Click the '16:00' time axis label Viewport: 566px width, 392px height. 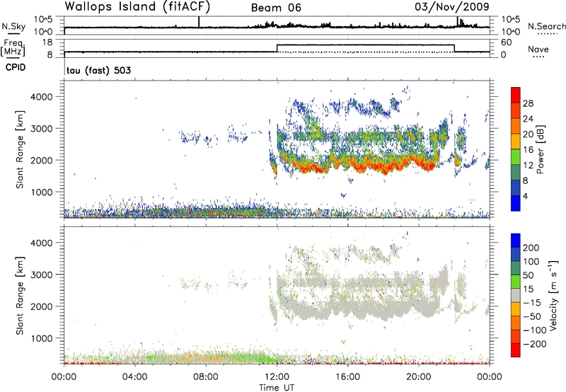point(347,377)
